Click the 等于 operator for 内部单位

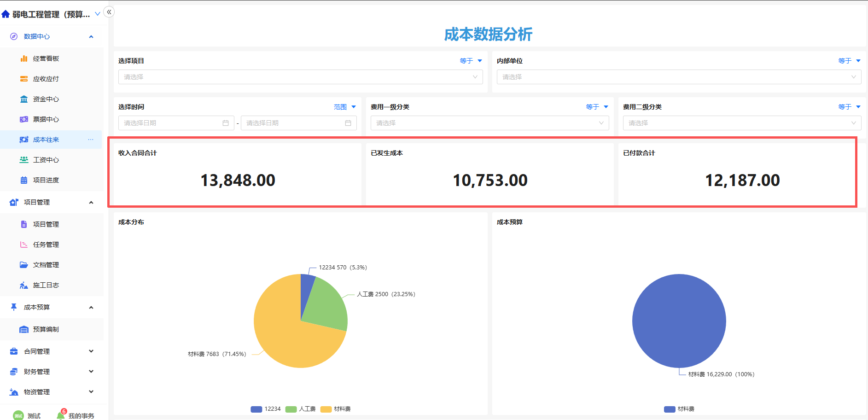coord(849,61)
